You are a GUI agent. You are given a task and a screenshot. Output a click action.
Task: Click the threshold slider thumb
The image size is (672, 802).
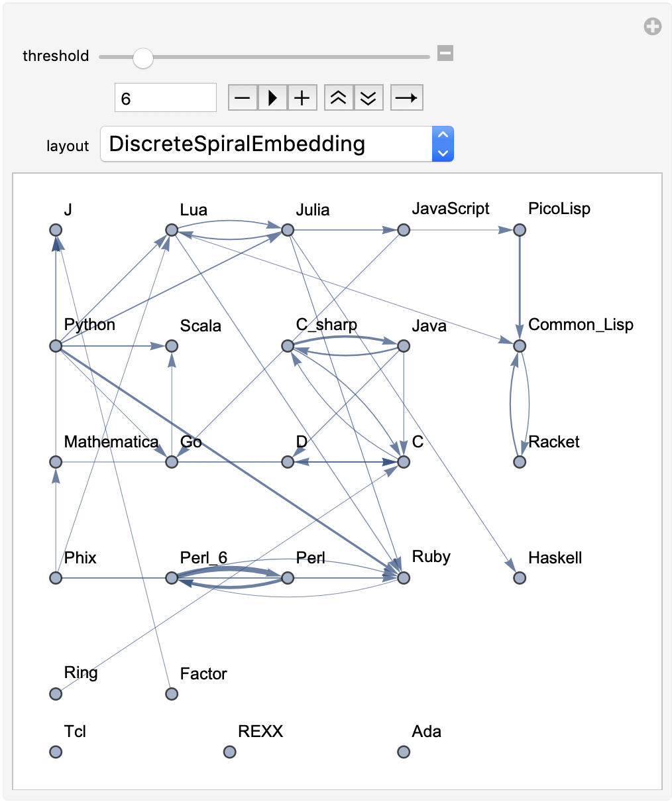click(142, 58)
